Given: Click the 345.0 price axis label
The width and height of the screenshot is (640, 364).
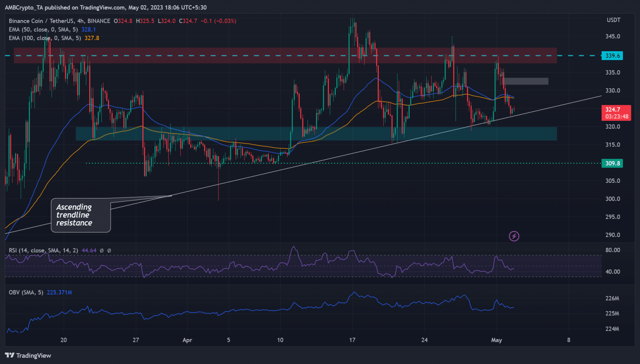Looking at the screenshot, I should (x=612, y=36).
